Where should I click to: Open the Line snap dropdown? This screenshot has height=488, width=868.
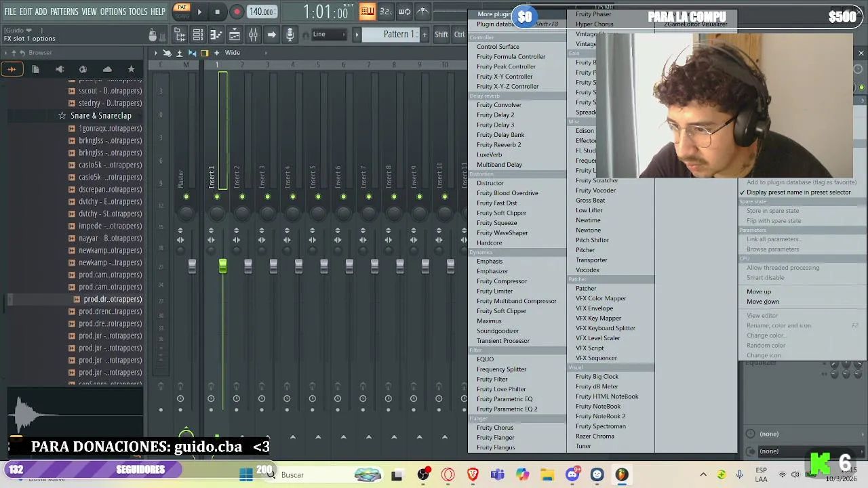(x=329, y=35)
